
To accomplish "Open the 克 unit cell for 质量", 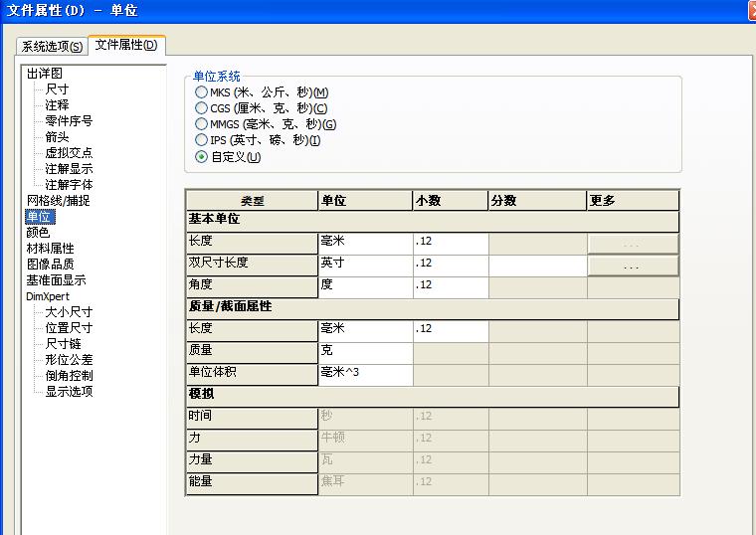I will tap(365, 353).
